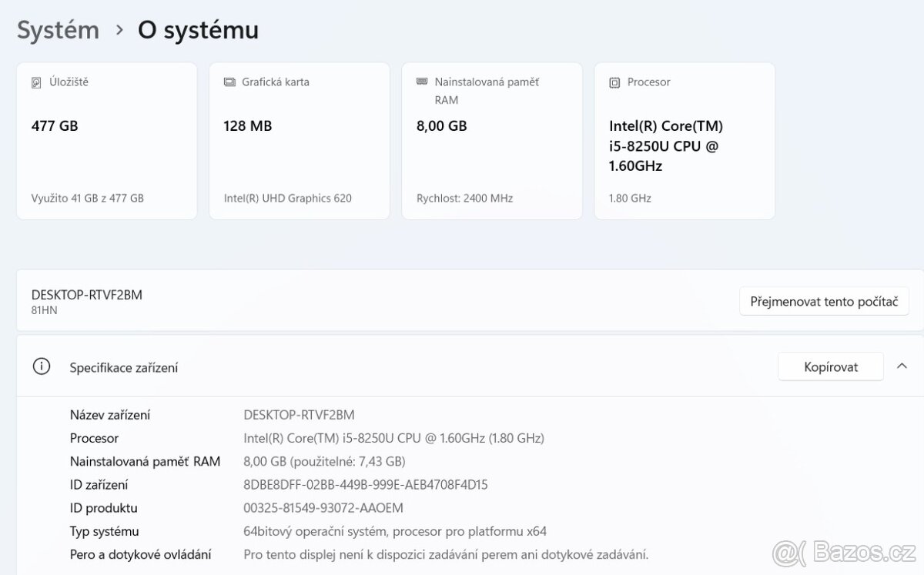
Task: Click the DESKTOP-RTVF2BM device name
Action: (86, 294)
